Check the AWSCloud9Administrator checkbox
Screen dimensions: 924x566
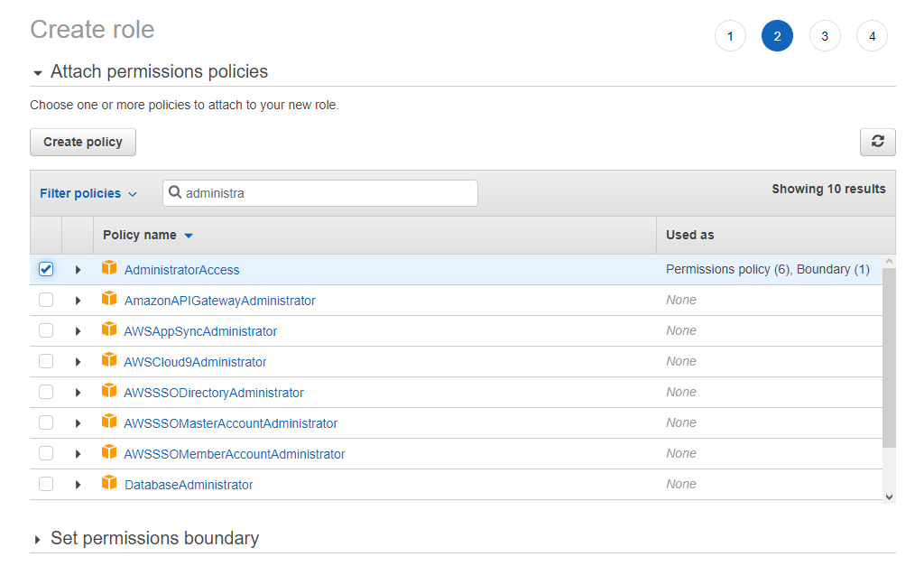(x=46, y=361)
